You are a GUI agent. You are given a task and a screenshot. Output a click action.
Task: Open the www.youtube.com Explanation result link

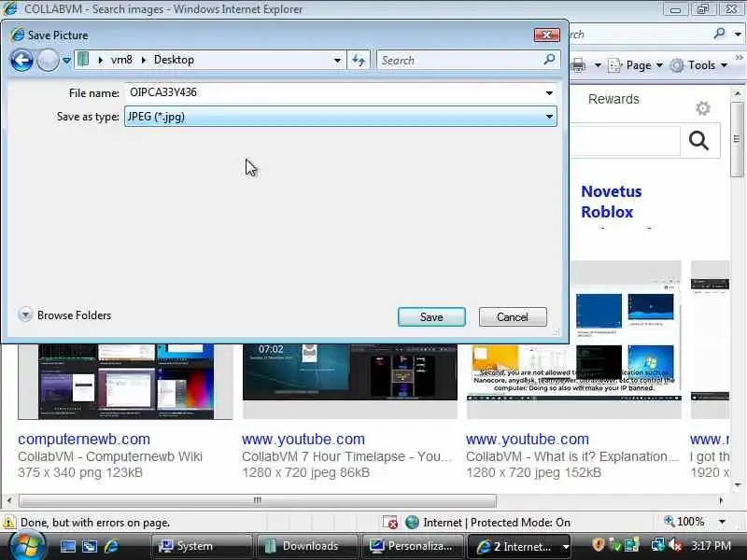(x=528, y=439)
